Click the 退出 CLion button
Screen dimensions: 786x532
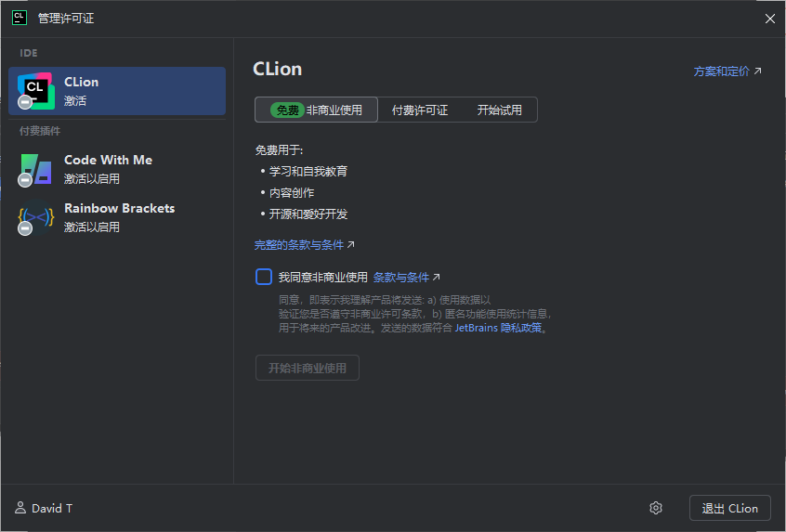coord(730,508)
